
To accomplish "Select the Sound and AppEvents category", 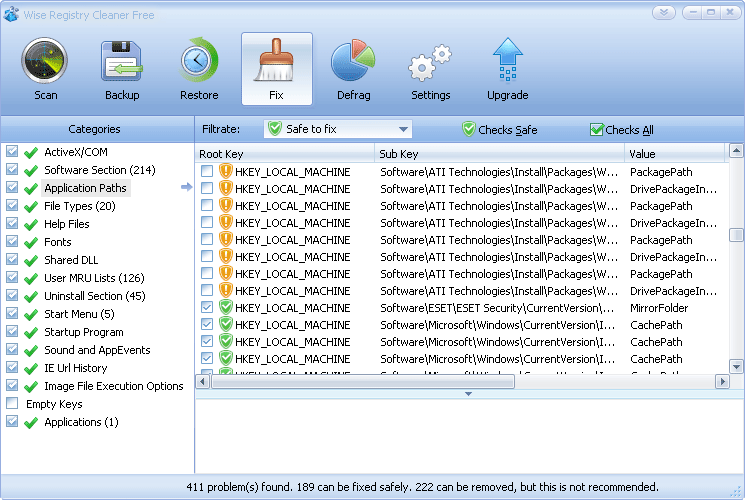I will click(97, 350).
